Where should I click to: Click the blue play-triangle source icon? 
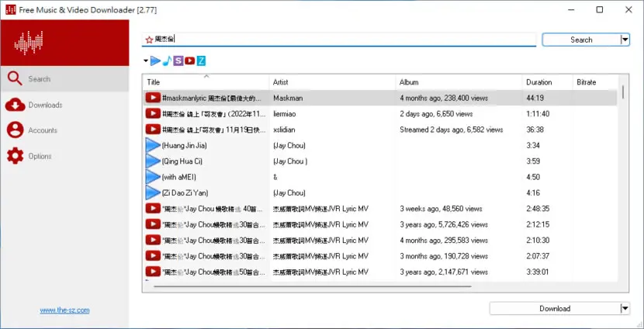(155, 61)
